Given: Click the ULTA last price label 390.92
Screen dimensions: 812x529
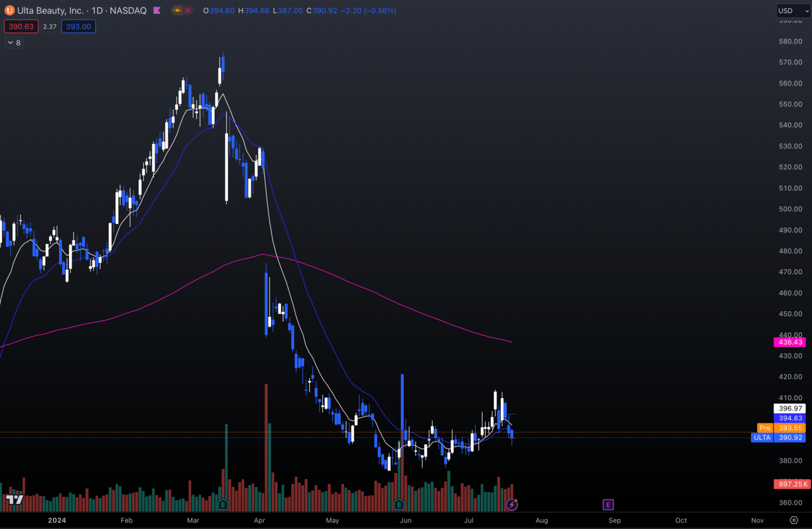Looking at the screenshot, I should [x=778, y=438].
